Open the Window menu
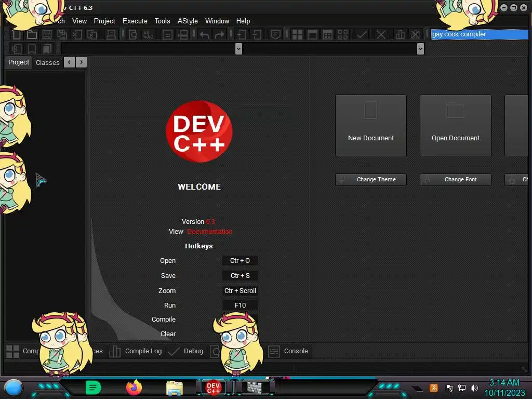Image resolution: width=532 pixels, height=399 pixels. tap(217, 21)
